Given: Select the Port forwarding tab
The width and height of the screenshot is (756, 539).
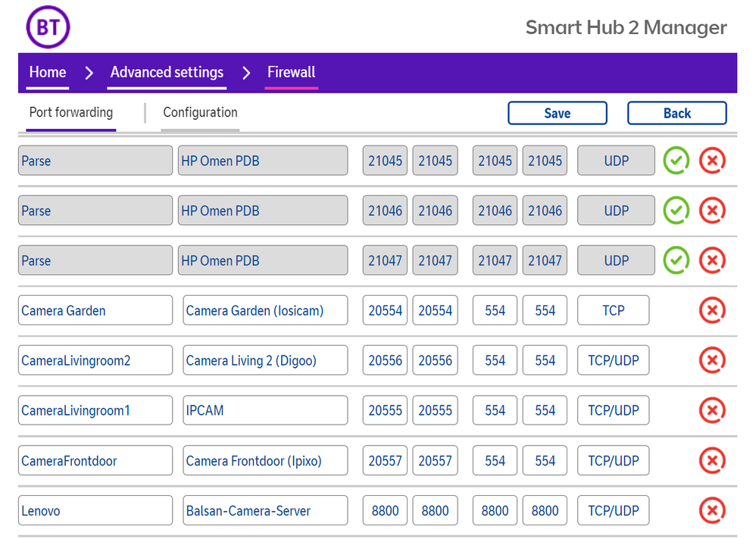Looking at the screenshot, I should (x=70, y=112).
